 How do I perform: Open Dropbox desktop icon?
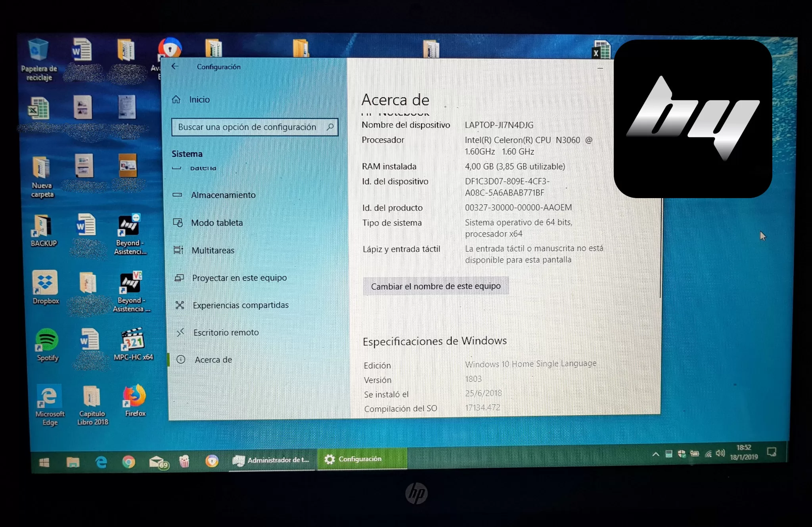click(x=45, y=283)
